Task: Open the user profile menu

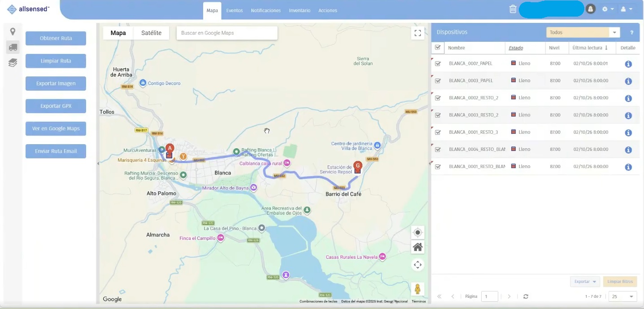Action: 626,9
